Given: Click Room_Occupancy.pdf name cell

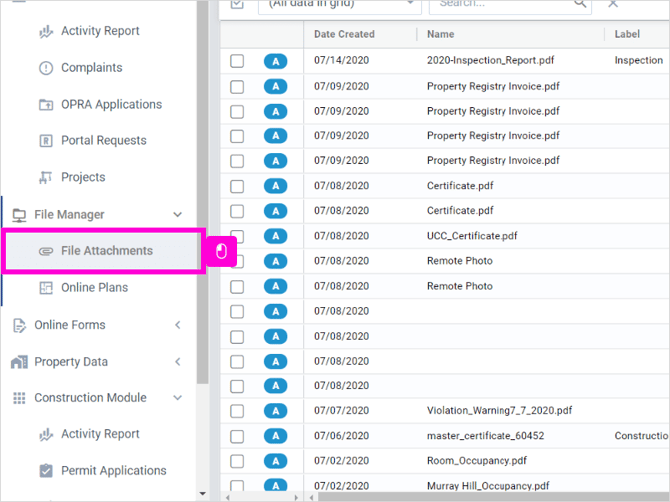Looking at the screenshot, I should (x=476, y=461).
